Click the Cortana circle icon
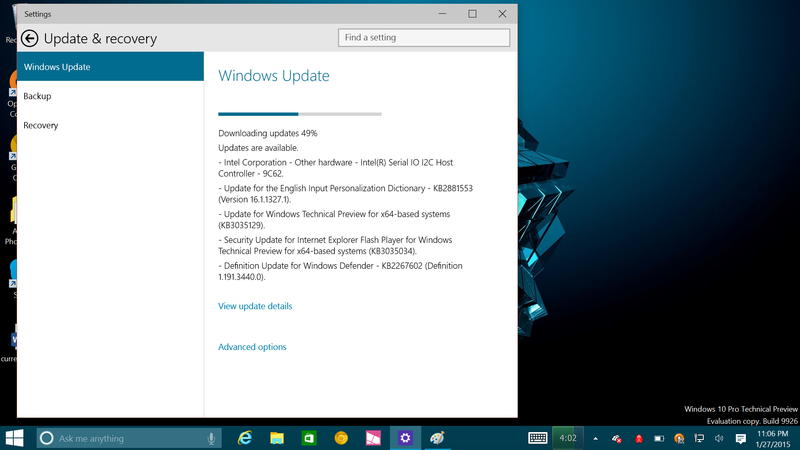 point(46,438)
